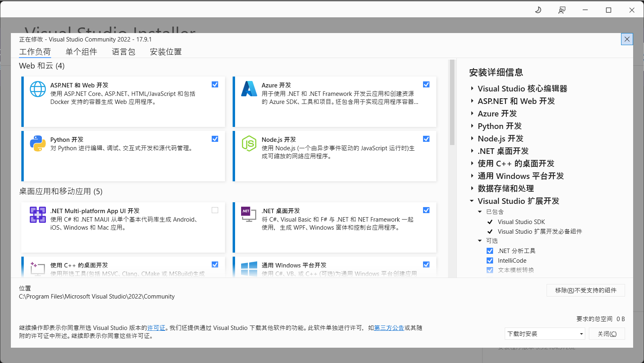The width and height of the screenshot is (644, 363).
Task: Click the 关闭(C) button
Action: 607,334
